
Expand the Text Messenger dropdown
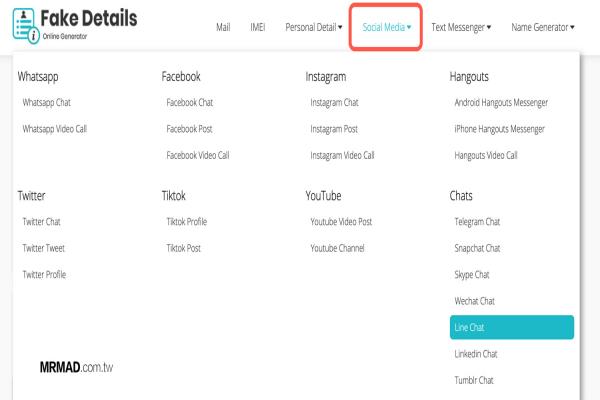[x=461, y=27]
